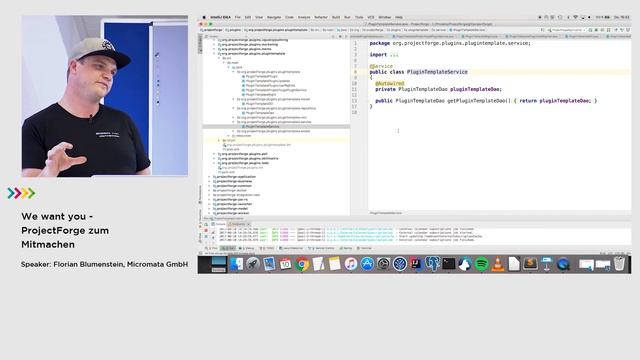
Task: Open the PostgreSQL elephant Dock icon
Action: (432, 264)
